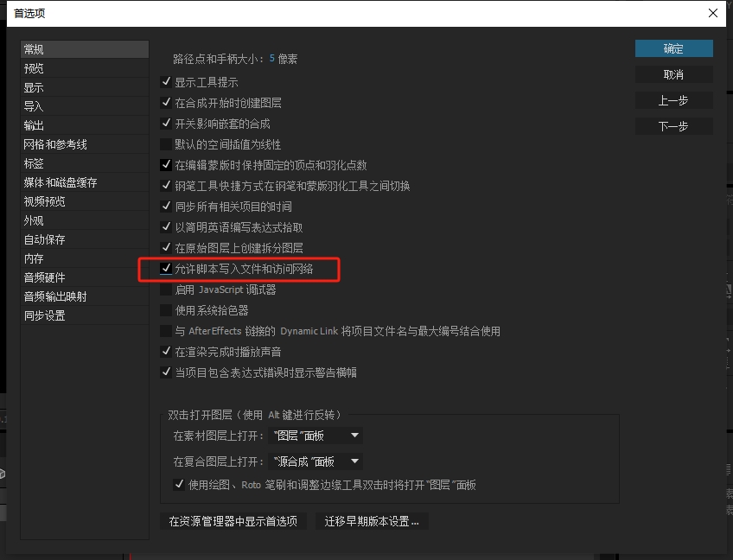Open 音频硬件 preferences
733x560 pixels.
(85, 277)
